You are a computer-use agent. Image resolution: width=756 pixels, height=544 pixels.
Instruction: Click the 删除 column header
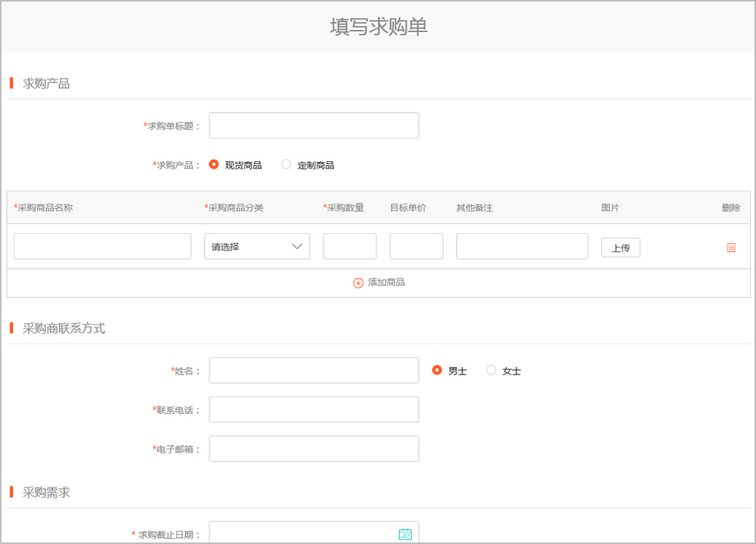(x=731, y=207)
